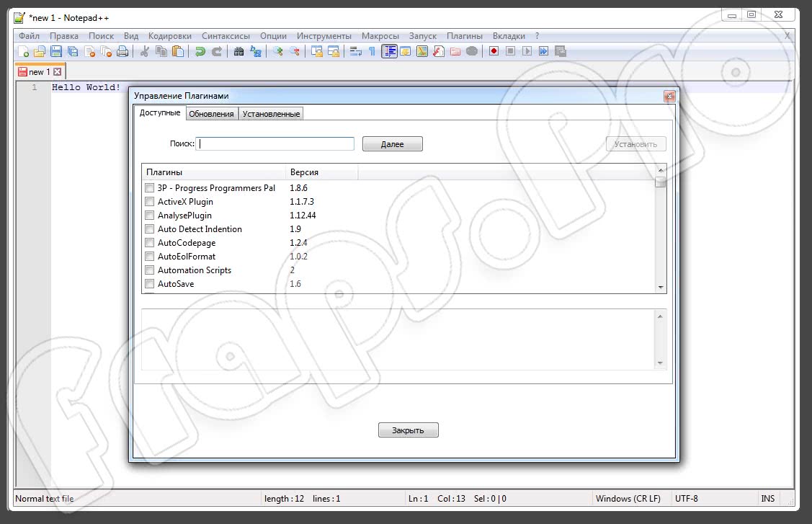
Task: Check the ActiveX Plugin checkbox
Action: pyautogui.click(x=150, y=202)
